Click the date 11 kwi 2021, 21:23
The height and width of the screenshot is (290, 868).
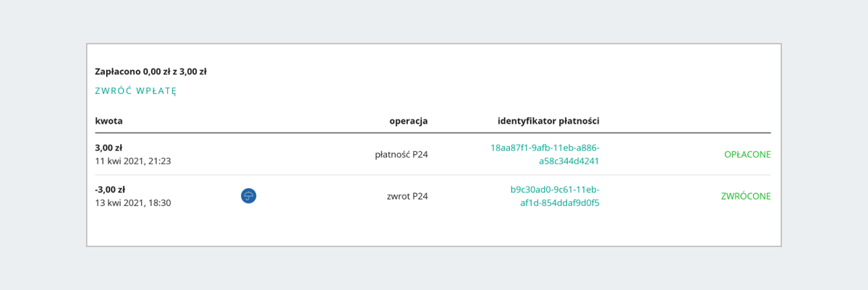click(133, 161)
